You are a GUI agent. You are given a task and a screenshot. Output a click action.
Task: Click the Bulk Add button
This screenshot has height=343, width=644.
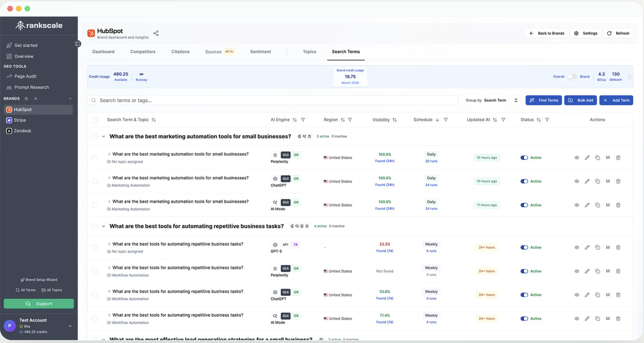coord(580,100)
